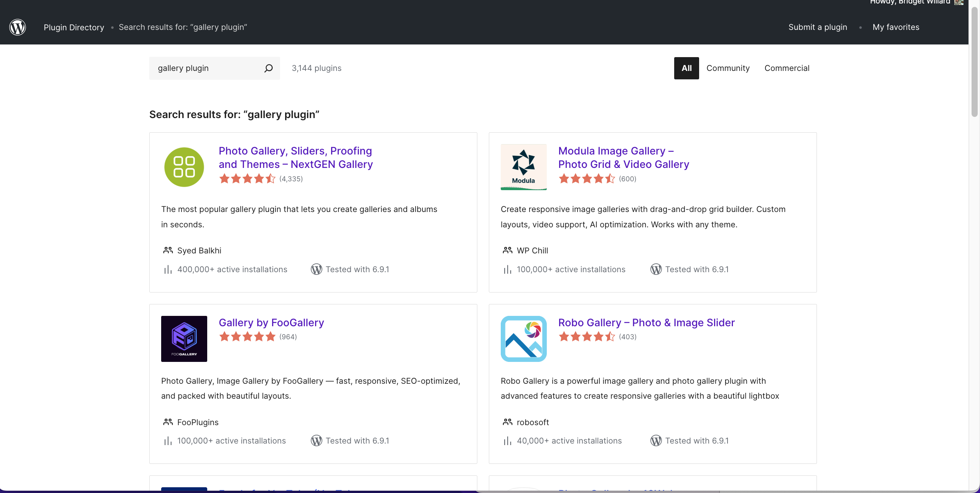Click the WordPress icon beside Tested with 6.9.1
980x493 pixels.
coord(316,269)
